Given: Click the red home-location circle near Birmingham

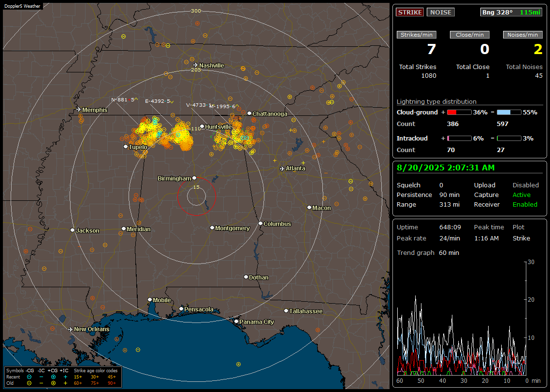Looking at the screenshot, I should pyautogui.click(x=196, y=196).
